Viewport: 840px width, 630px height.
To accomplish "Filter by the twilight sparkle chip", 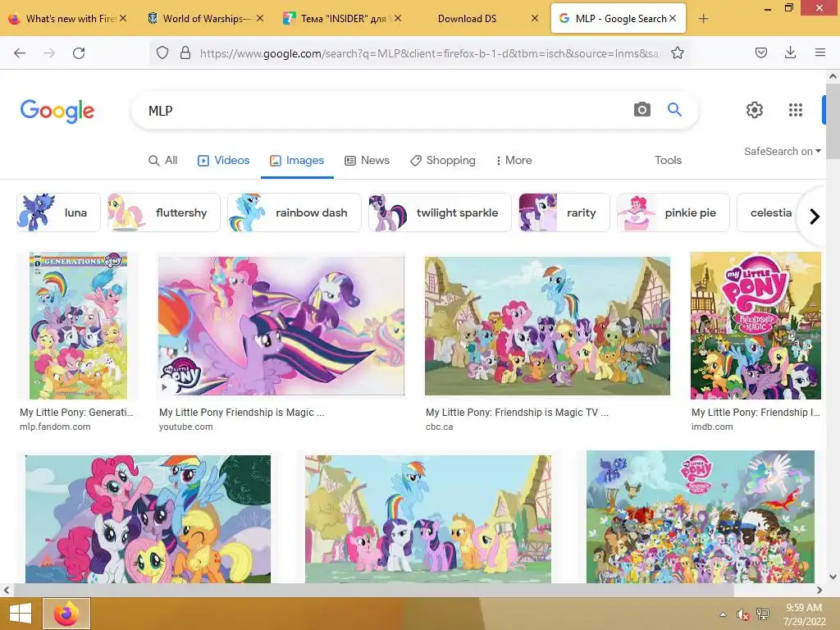I will [x=440, y=212].
